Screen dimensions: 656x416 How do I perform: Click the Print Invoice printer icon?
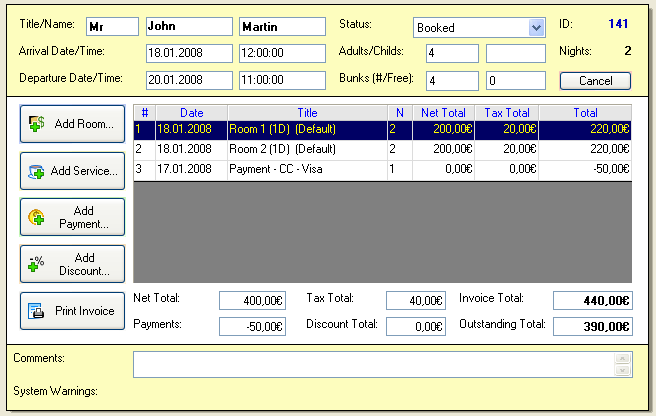coord(36,311)
